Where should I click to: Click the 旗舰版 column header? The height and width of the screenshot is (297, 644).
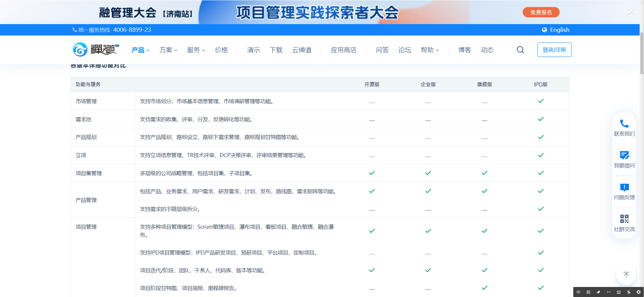[x=484, y=84]
